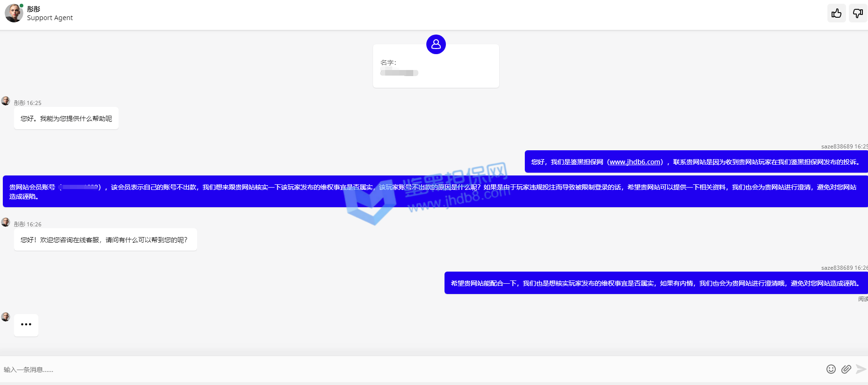This screenshot has height=385, width=868.
Task: Open the www.jhdb6.com link
Action: [635, 162]
